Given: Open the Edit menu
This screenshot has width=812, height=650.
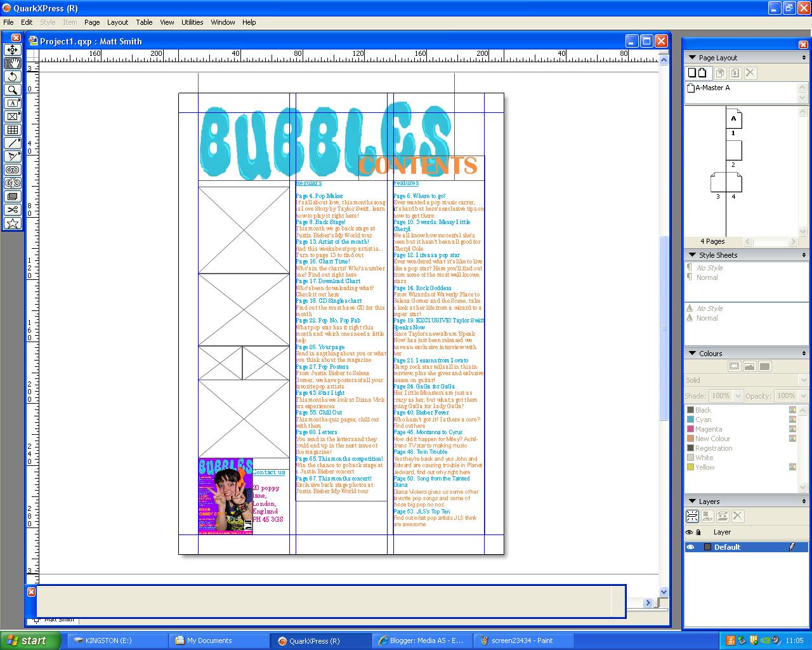Looking at the screenshot, I should coord(27,22).
